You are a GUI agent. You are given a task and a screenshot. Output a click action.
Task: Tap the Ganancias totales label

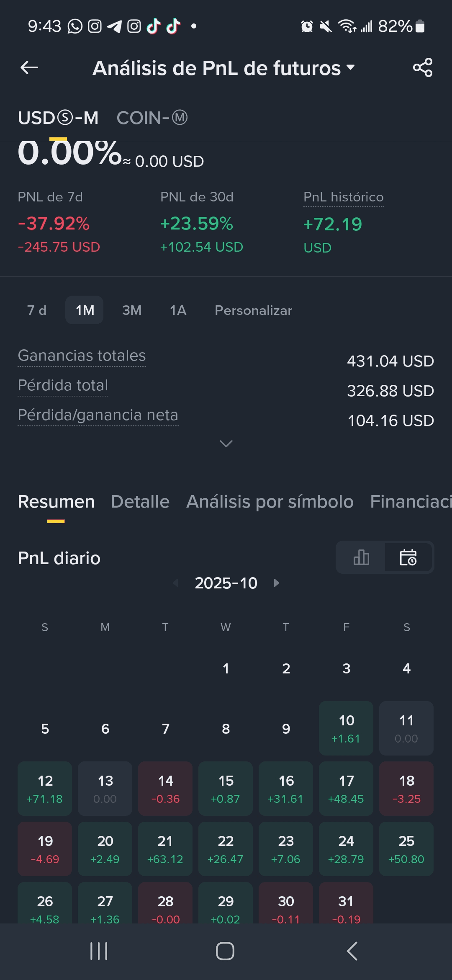[82, 356]
